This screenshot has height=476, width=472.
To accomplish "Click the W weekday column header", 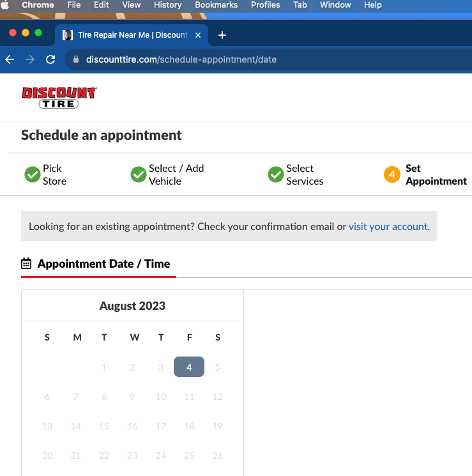I will (135, 337).
